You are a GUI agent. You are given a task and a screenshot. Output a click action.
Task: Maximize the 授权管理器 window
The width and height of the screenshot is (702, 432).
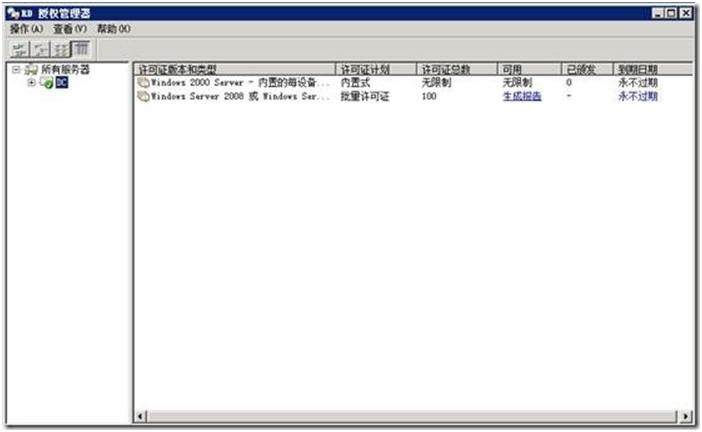[672, 13]
